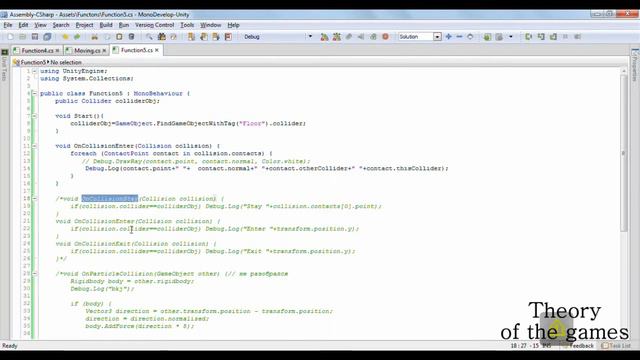Switch to the Moving.cs tab
Viewport: 640px width, 360px height.
87,51
